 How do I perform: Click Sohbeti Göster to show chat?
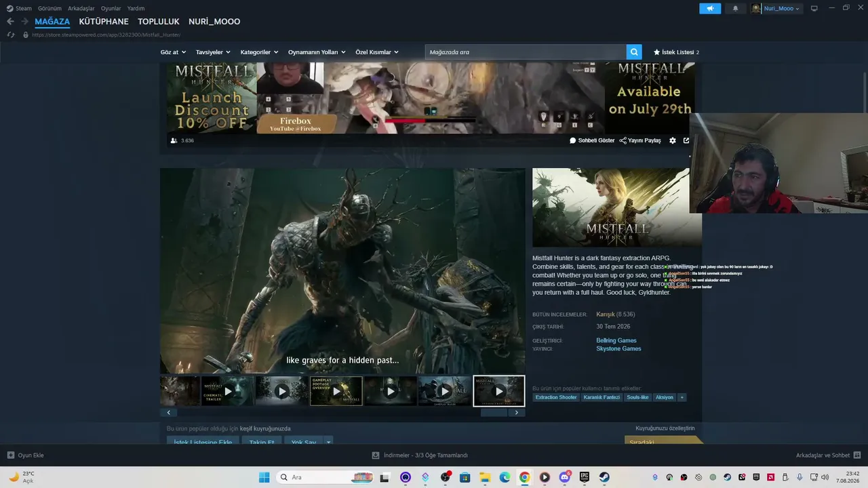(592, 140)
